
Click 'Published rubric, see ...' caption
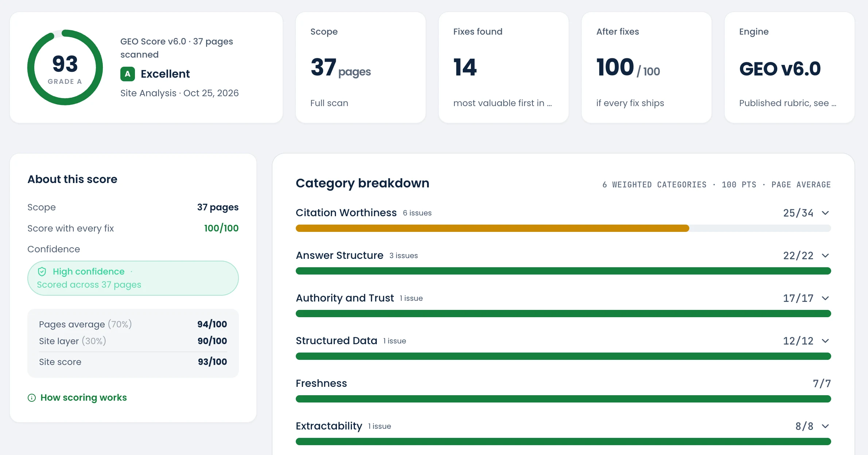[x=788, y=103]
